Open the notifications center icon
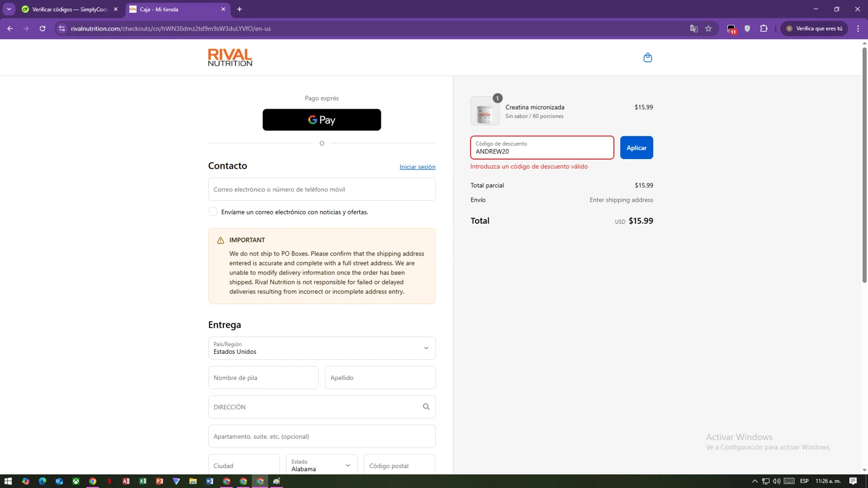Screen dimensions: 868x488 tap(854, 481)
